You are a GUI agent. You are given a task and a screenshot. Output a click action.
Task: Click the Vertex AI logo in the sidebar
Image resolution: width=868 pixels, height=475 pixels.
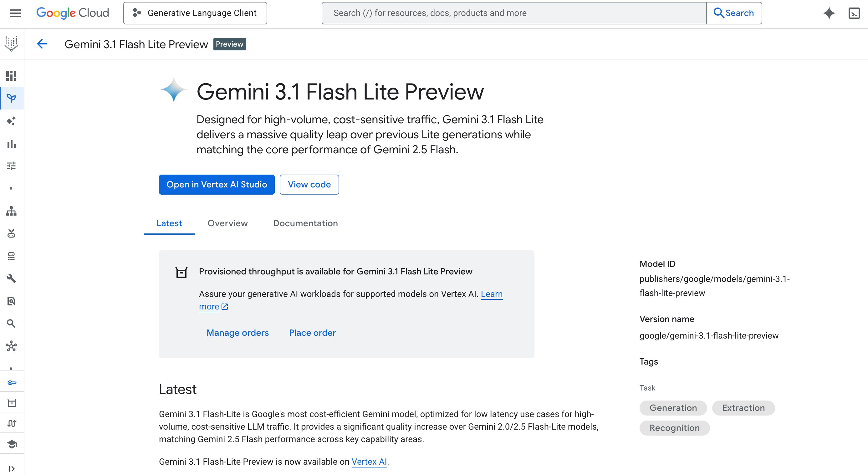click(12, 44)
